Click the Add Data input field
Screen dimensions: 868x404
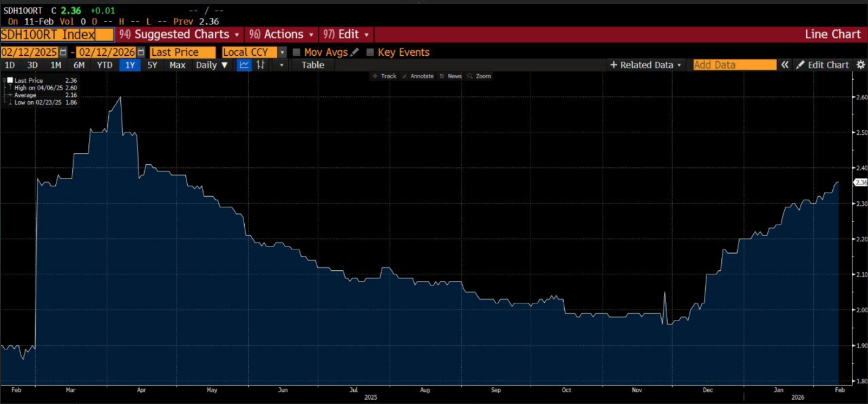(734, 65)
